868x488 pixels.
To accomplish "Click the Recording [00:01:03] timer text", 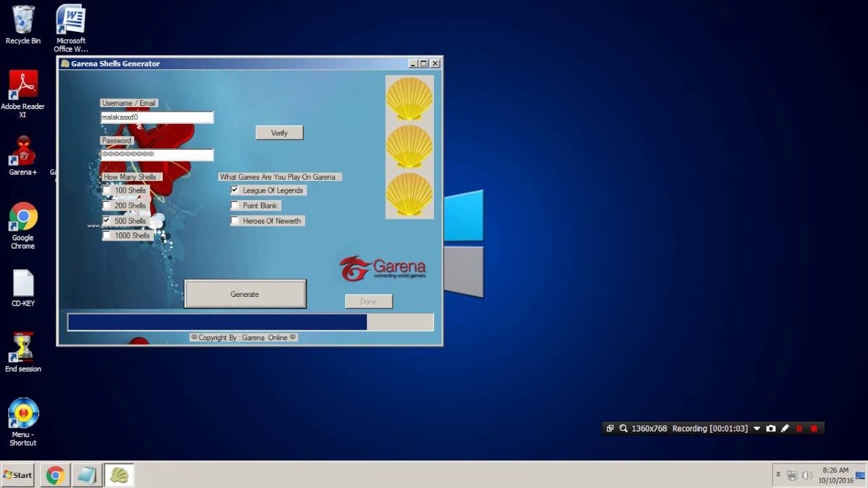I will click(x=709, y=428).
